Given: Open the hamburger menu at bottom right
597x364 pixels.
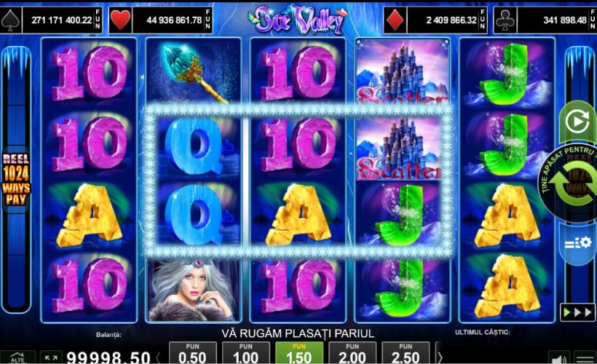Looking at the screenshot, I should pos(585,358).
